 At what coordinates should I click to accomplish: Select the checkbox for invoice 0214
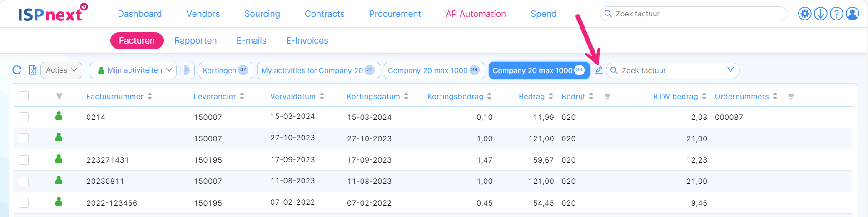[x=24, y=117]
